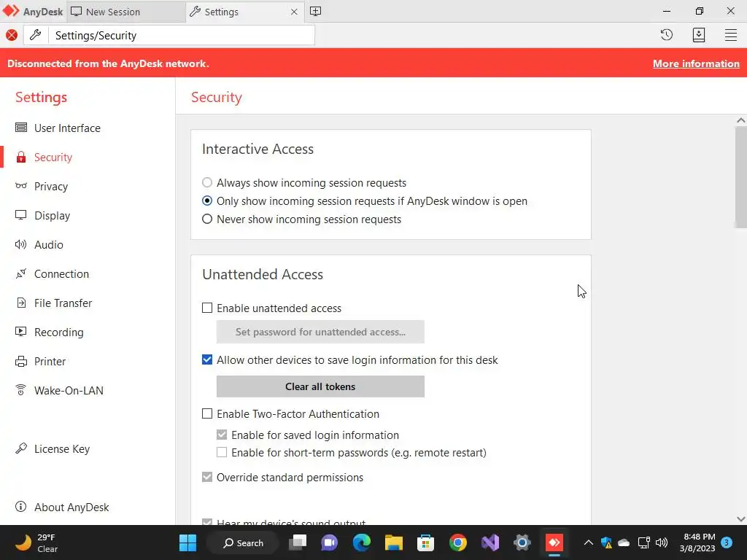The width and height of the screenshot is (747, 560).
Task: Click network display tray icon
Action: 643,542
